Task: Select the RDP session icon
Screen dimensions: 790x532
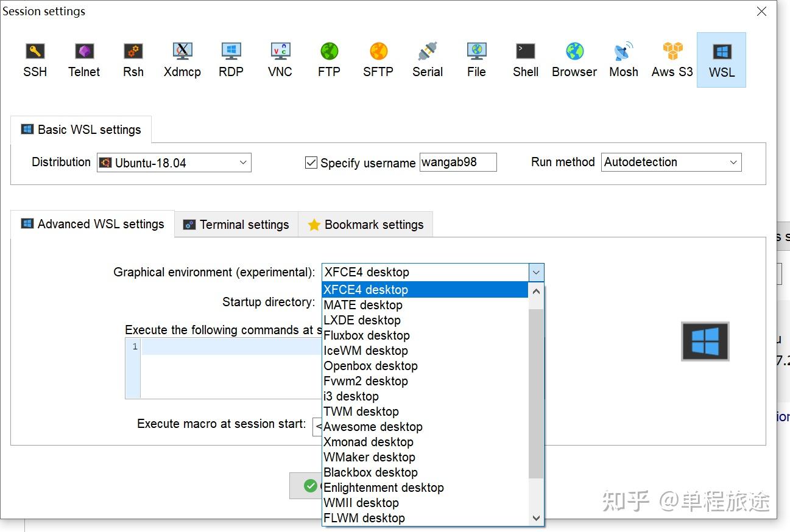Action: point(231,59)
